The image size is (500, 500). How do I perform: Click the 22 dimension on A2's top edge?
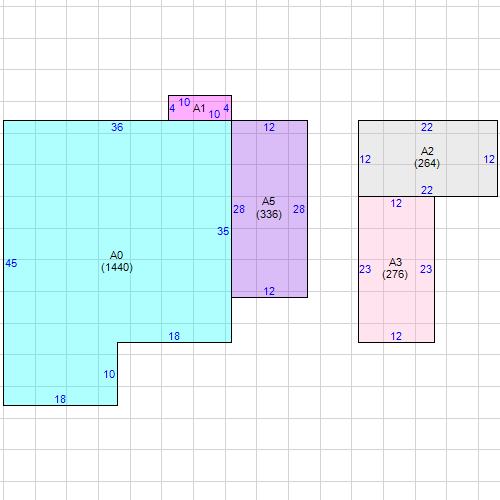427,127
